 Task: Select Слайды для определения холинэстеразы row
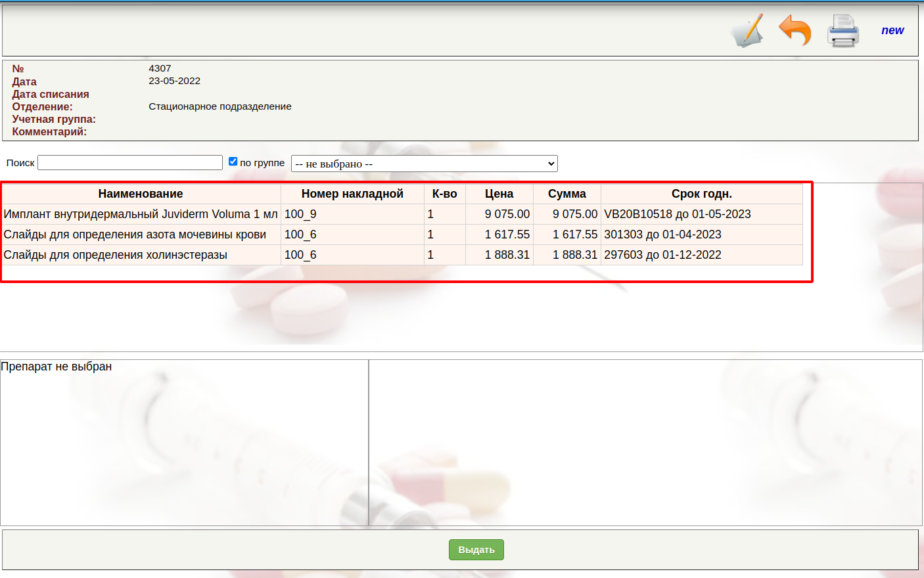coord(116,255)
